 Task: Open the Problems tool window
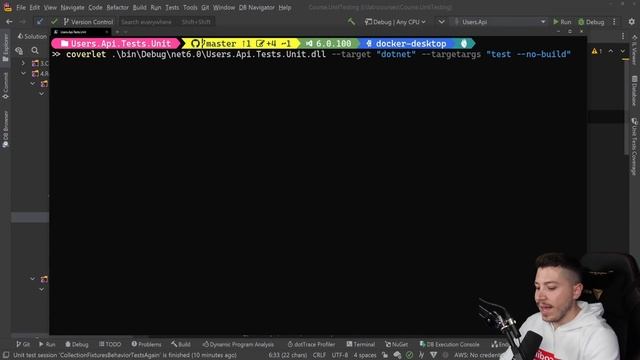(146, 344)
